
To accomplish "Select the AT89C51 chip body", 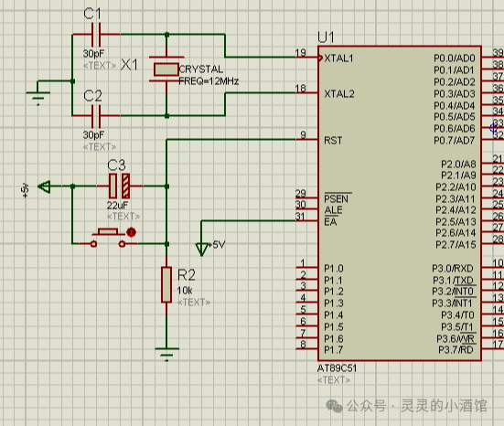I will click(x=400, y=203).
